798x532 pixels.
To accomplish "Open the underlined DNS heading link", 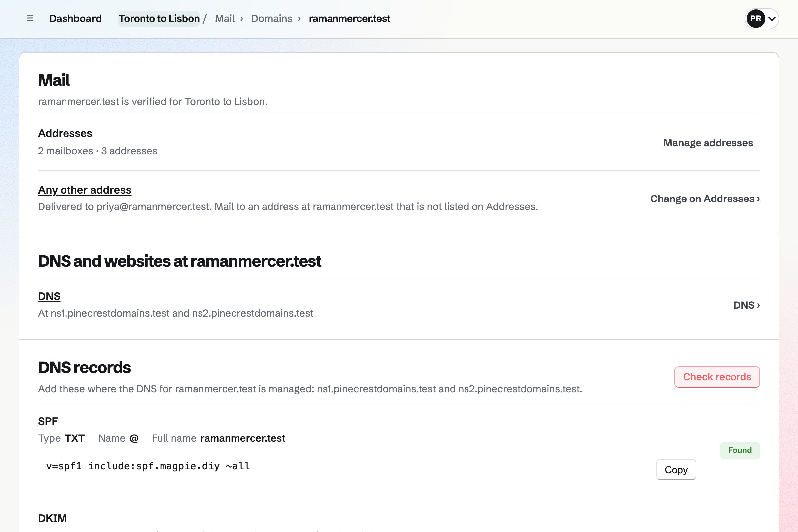I will coord(49,296).
